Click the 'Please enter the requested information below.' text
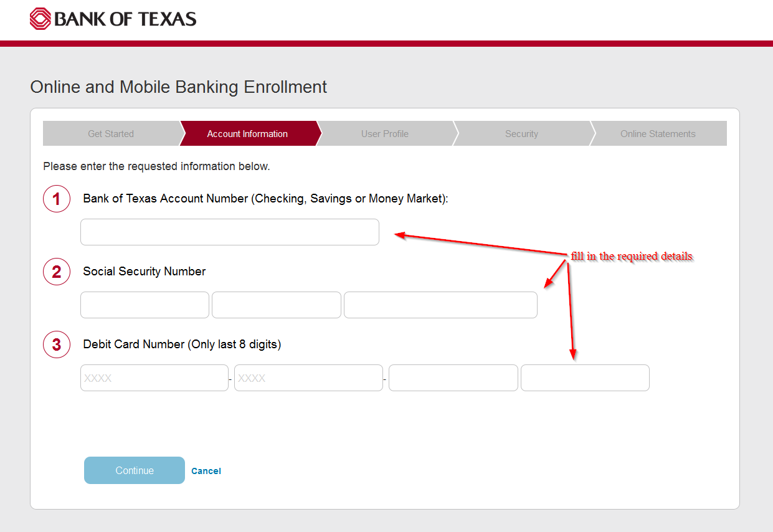The height and width of the screenshot is (532, 773). 156,166
